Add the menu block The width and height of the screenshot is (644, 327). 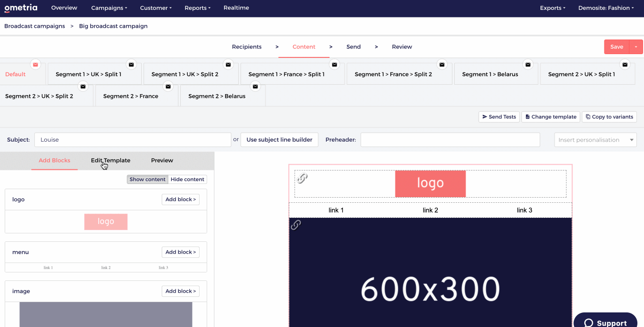(180, 252)
